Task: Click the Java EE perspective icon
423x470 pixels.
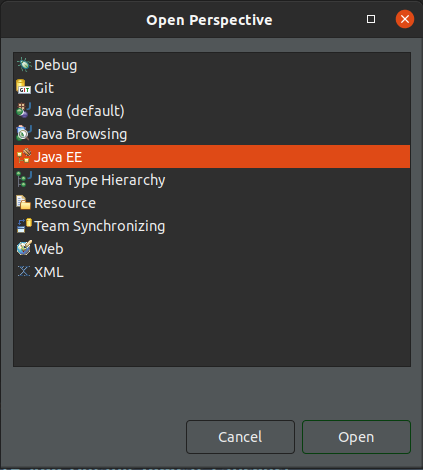Action: click(24, 156)
